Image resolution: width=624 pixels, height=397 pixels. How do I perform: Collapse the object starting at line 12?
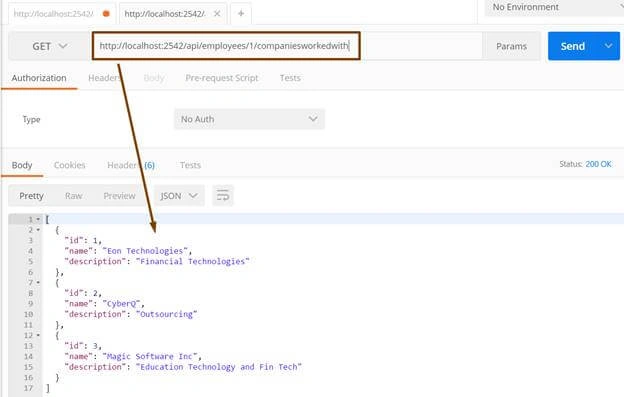38,335
